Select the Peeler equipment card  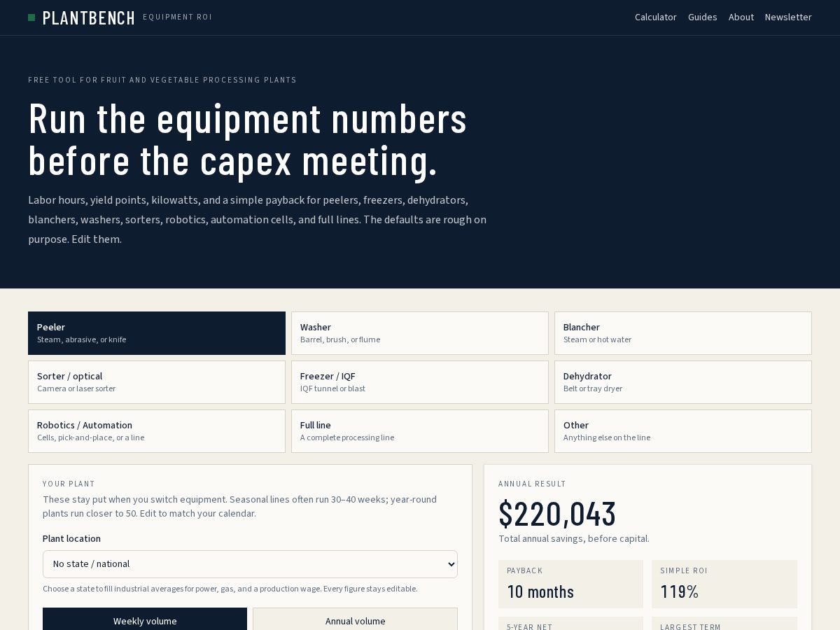tap(157, 333)
